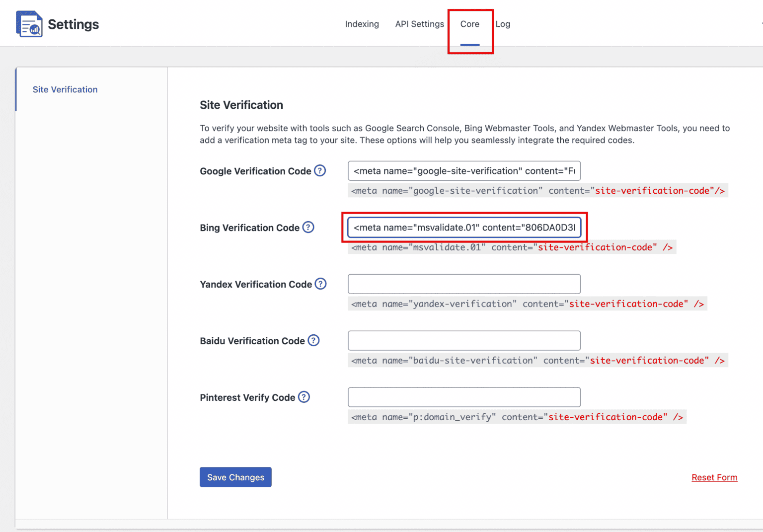Click the Settings plugin logo icon
The height and width of the screenshot is (532, 763).
coord(29,23)
